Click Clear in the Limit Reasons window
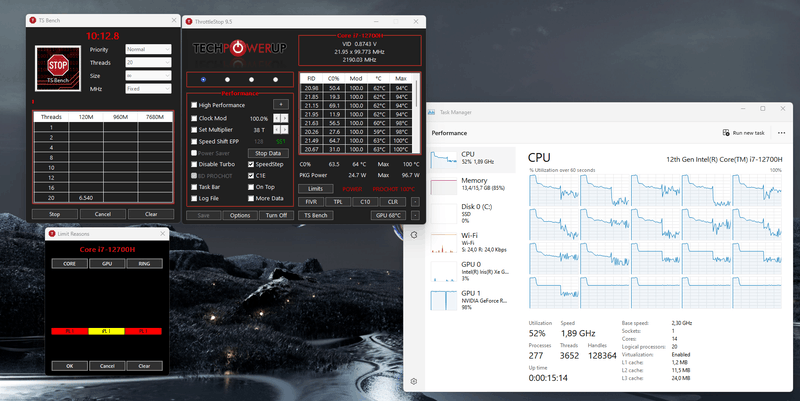Image resolution: width=800 pixels, height=401 pixels. point(144,366)
